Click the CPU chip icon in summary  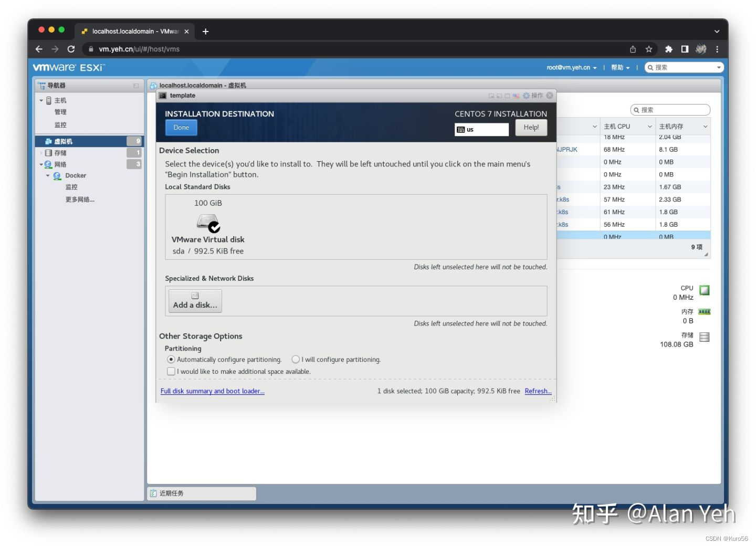click(x=705, y=290)
